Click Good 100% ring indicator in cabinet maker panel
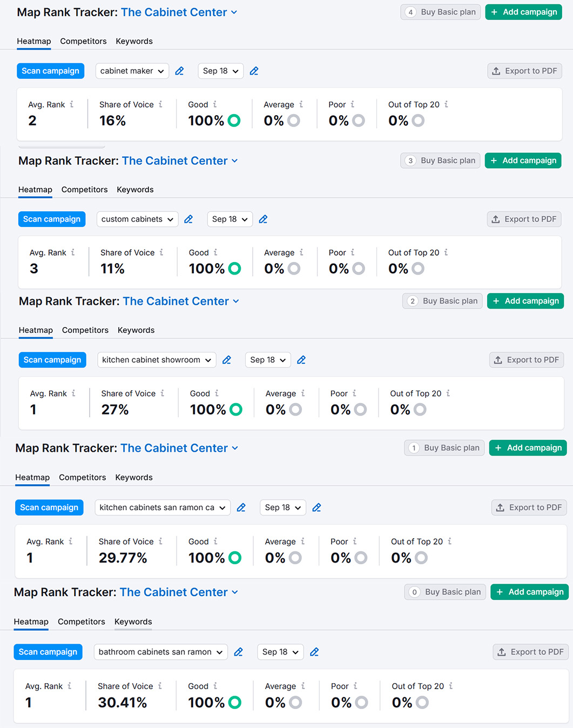The width and height of the screenshot is (573, 728). click(234, 121)
